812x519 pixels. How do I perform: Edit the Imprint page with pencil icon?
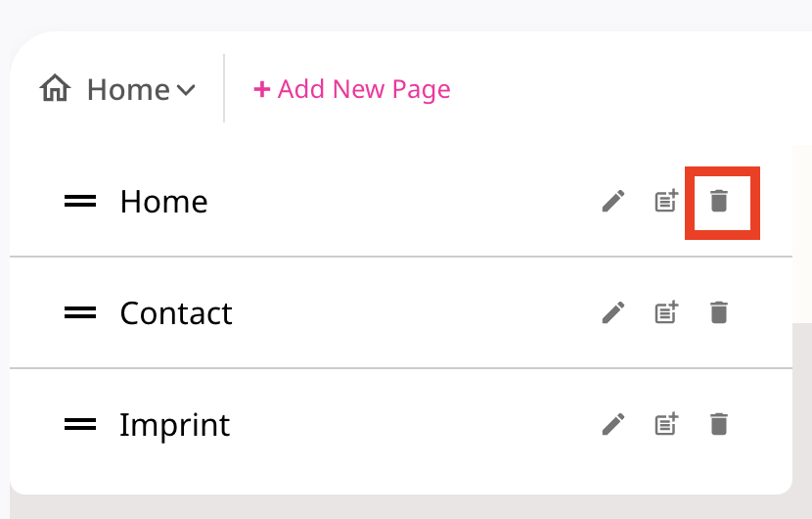click(613, 424)
